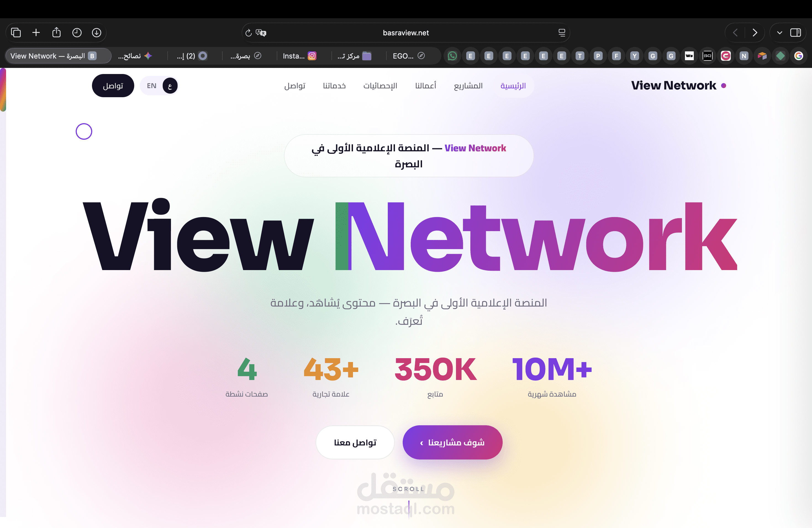
Task: Click the basraview.net address field
Action: click(x=406, y=33)
